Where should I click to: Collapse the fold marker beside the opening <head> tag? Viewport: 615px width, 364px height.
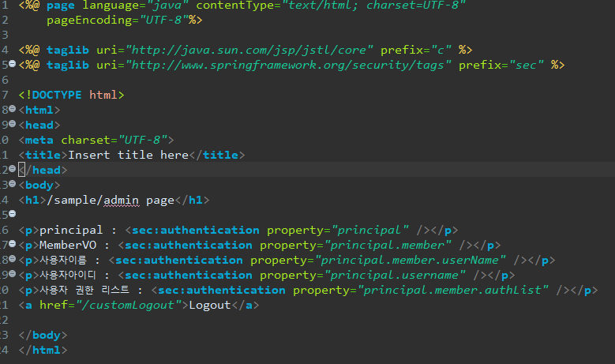12,123
